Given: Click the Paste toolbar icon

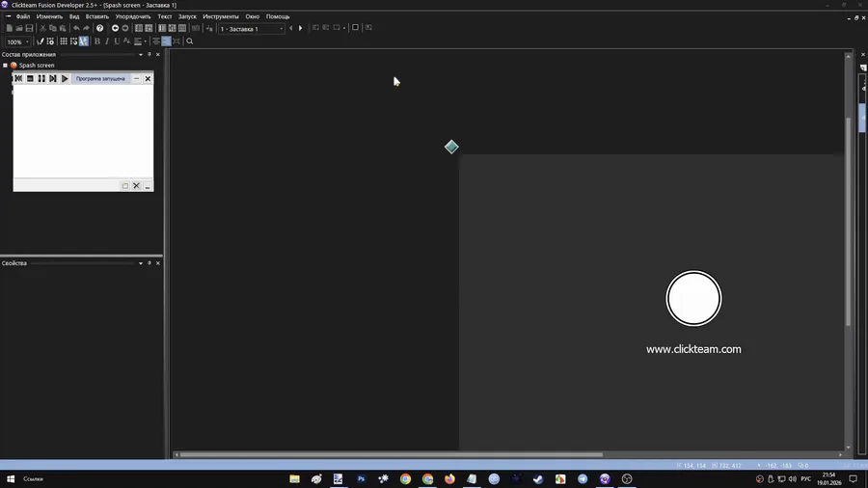Looking at the screenshot, I should point(63,28).
